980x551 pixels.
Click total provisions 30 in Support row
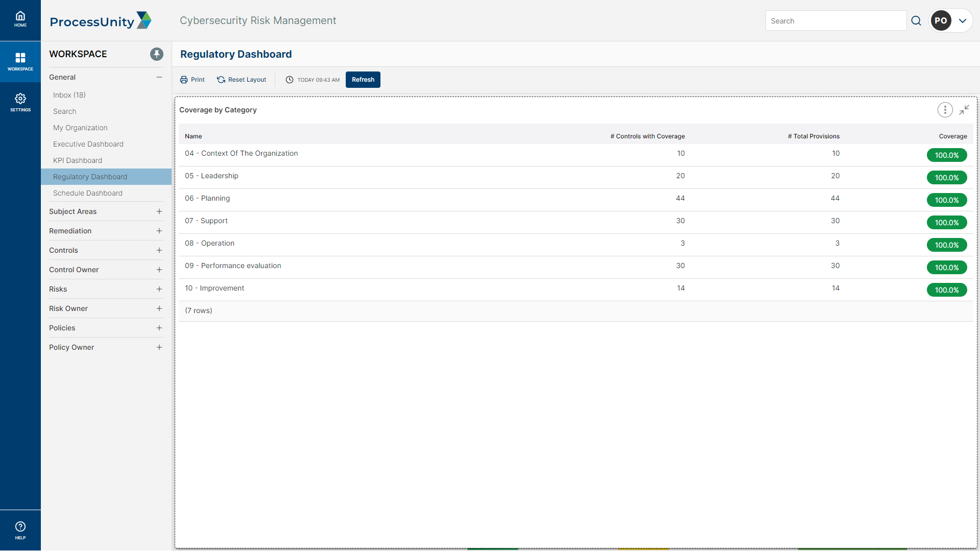click(x=835, y=221)
